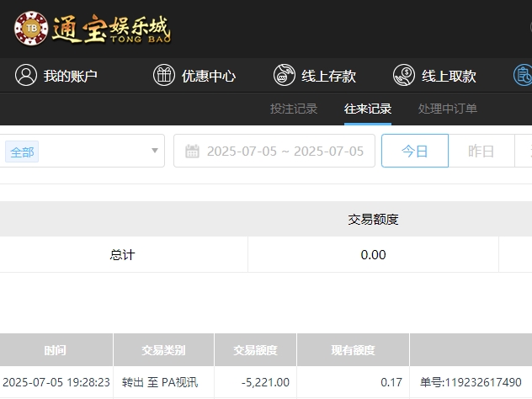Click the Tong Bao casino chip logo

coord(31,28)
